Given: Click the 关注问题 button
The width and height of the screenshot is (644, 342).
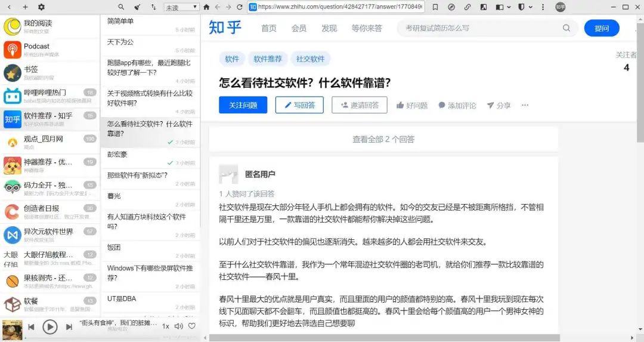Looking at the screenshot, I should pyautogui.click(x=243, y=105).
